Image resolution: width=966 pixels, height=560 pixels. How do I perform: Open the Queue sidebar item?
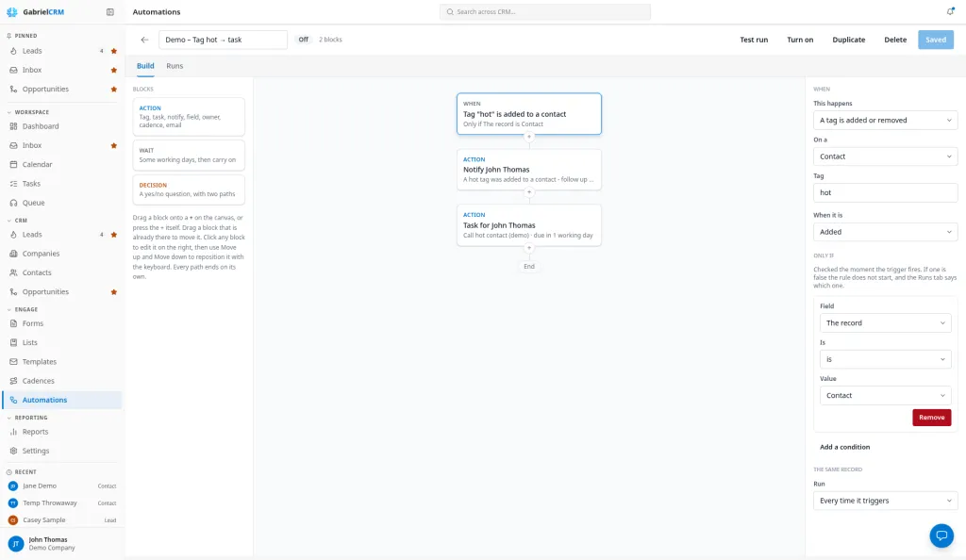click(33, 203)
